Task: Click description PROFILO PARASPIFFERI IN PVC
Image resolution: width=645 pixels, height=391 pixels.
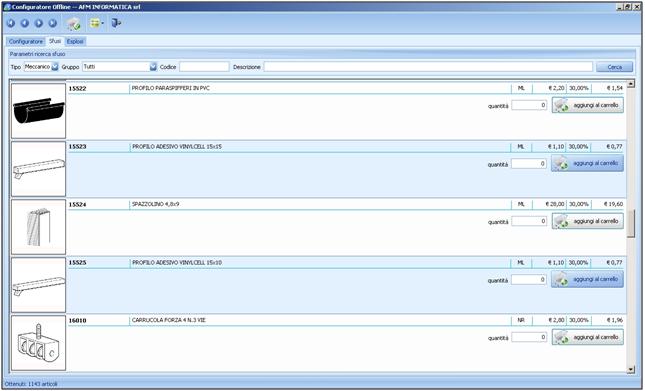Action: click(171, 88)
